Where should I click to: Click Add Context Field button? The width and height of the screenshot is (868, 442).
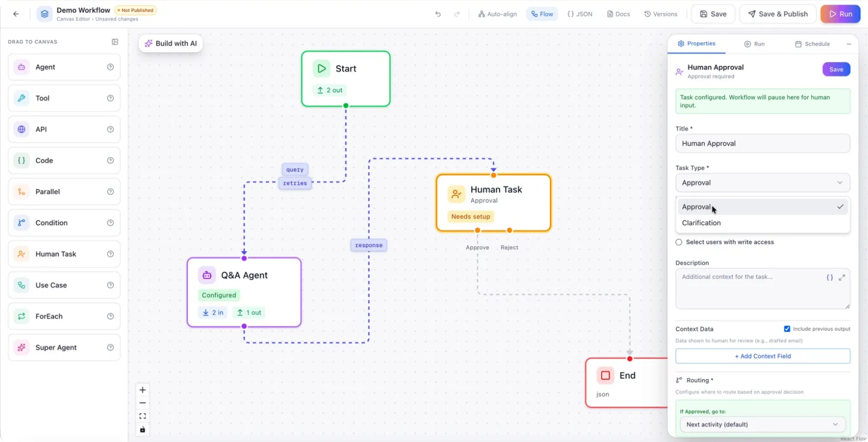click(762, 356)
